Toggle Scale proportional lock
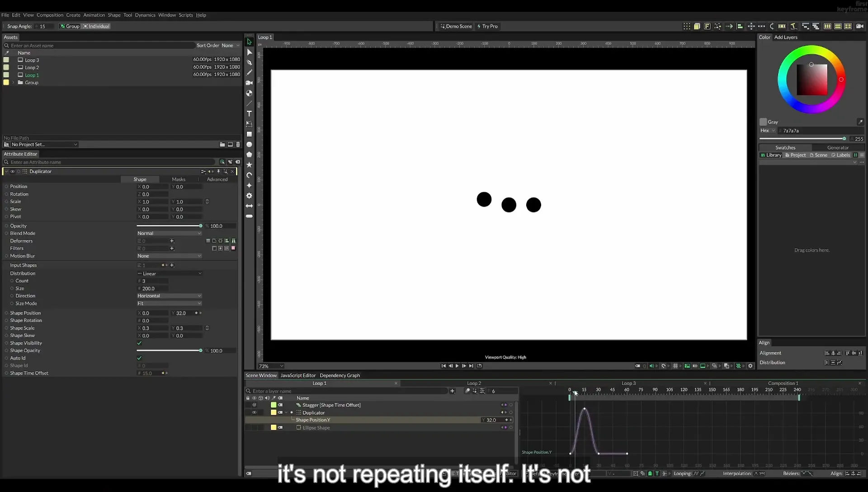Viewport: 868px width, 492px height. pyautogui.click(x=207, y=202)
